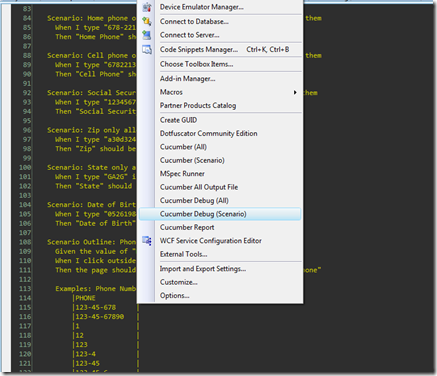The width and height of the screenshot is (437, 376).
Task: Click 'Then "State" should' on line 102
Action: (94, 186)
